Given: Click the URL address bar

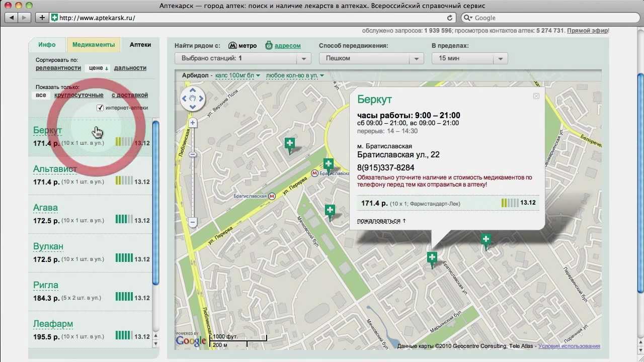Looking at the screenshot, I should tap(252, 18).
